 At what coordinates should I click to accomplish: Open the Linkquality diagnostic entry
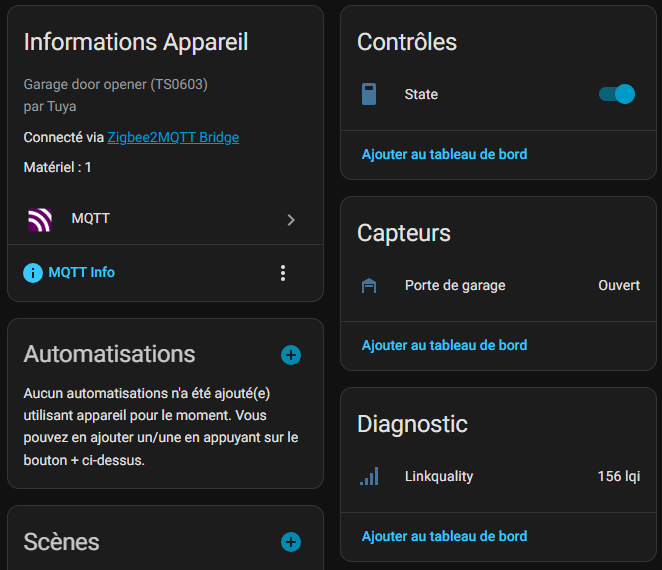[x=439, y=477]
